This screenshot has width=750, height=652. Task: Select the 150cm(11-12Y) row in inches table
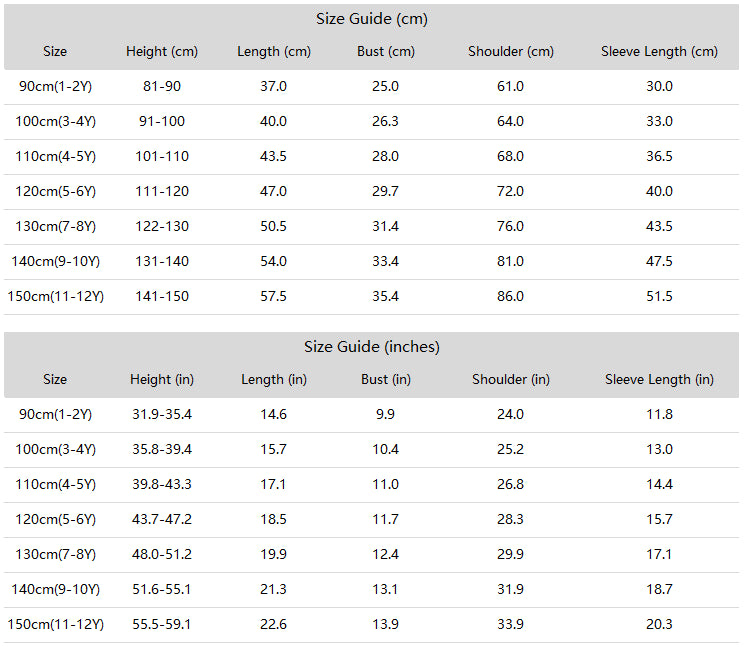pos(372,625)
